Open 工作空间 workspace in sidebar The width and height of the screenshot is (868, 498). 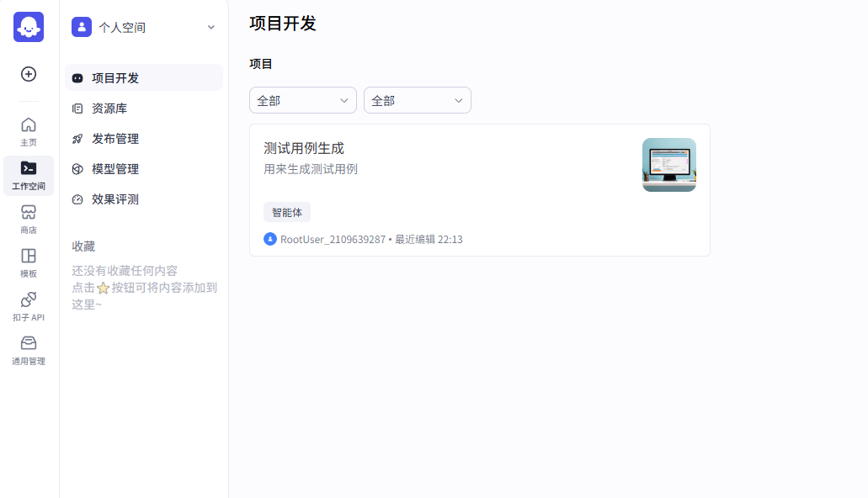29,176
